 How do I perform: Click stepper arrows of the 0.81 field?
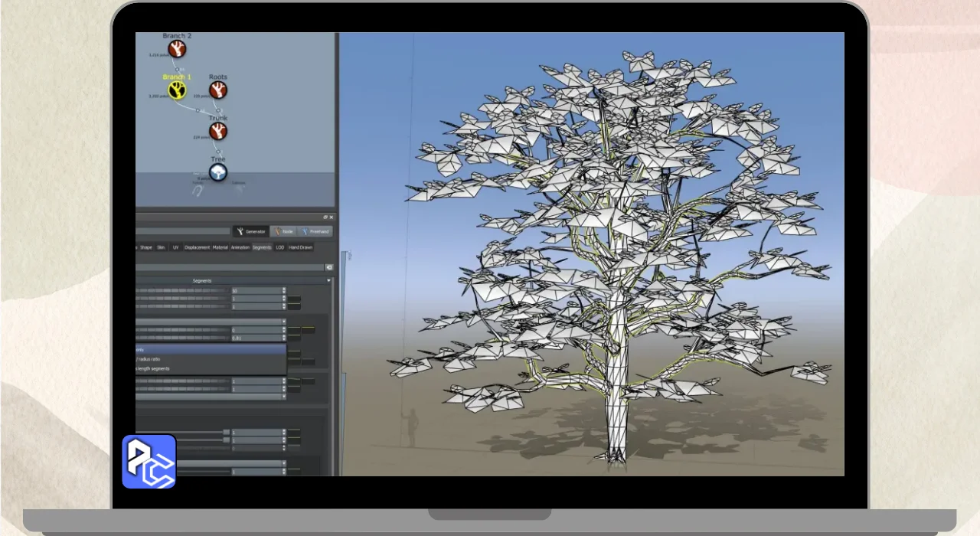(284, 338)
